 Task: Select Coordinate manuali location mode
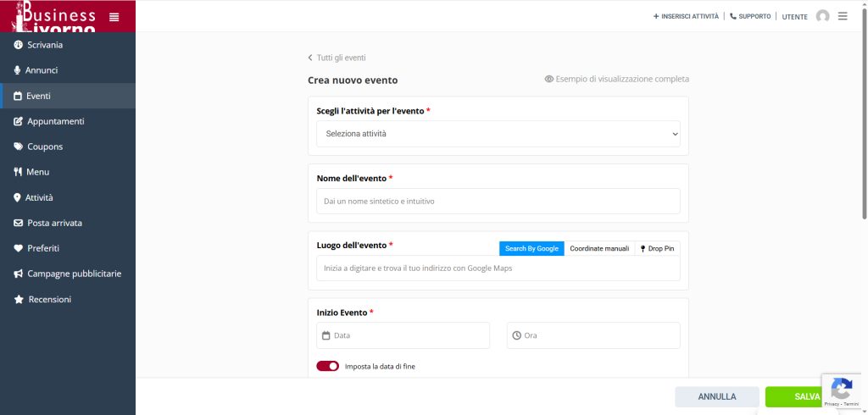599,248
